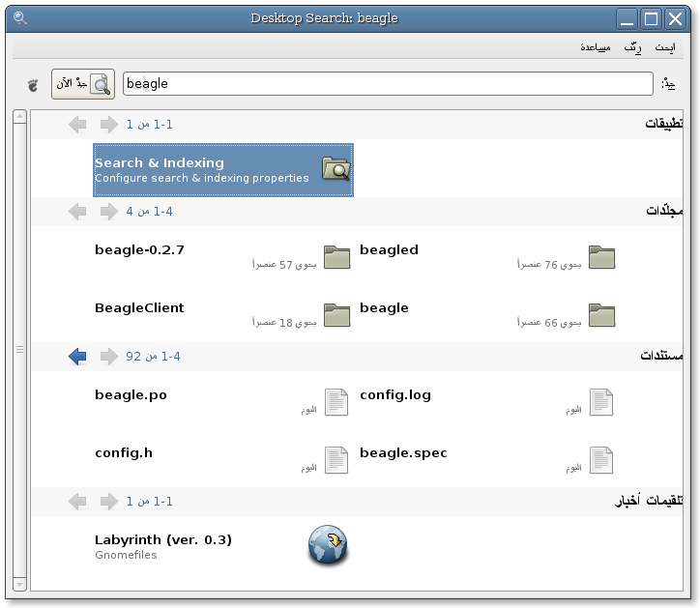Open the beagle.spec file icon
Viewport: 700px width, 608px height.
pos(601,460)
